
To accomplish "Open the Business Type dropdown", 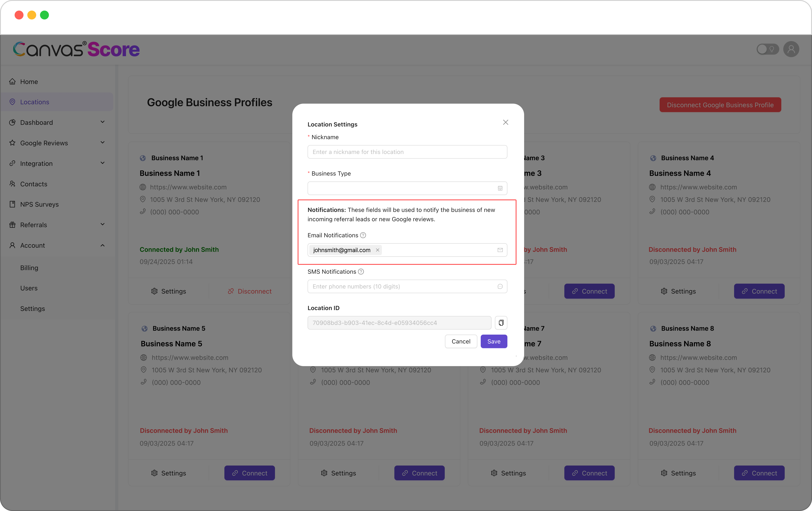I will [x=407, y=188].
